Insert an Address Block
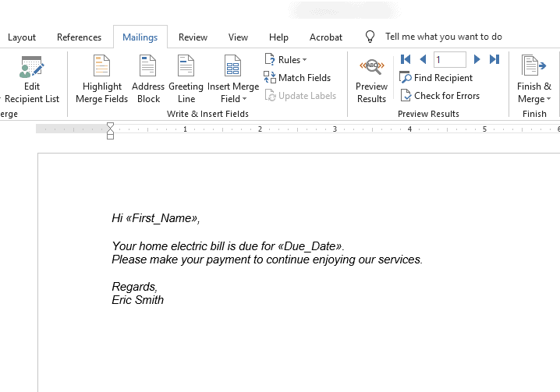Screen dimensions: 560x392 tap(148, 79)
